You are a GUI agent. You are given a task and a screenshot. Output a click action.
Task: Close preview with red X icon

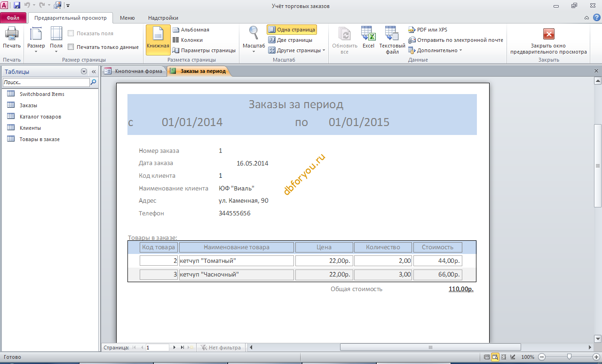[x=548, y=34]
